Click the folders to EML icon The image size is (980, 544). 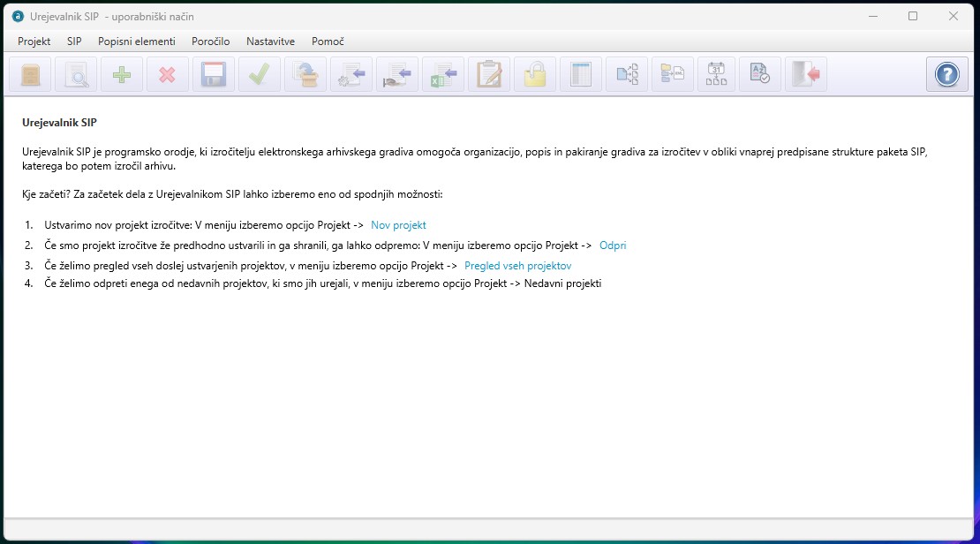point(673,74)
